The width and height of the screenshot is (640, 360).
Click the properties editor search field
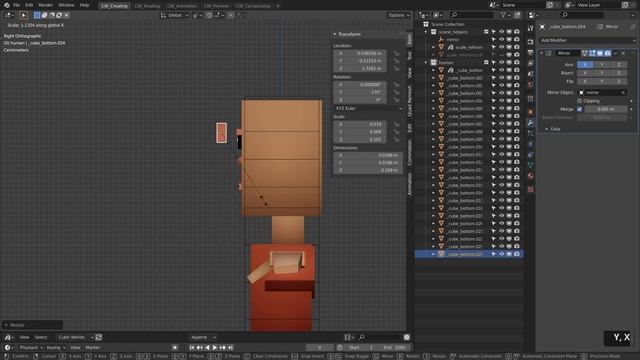click(x=582, y=15)
